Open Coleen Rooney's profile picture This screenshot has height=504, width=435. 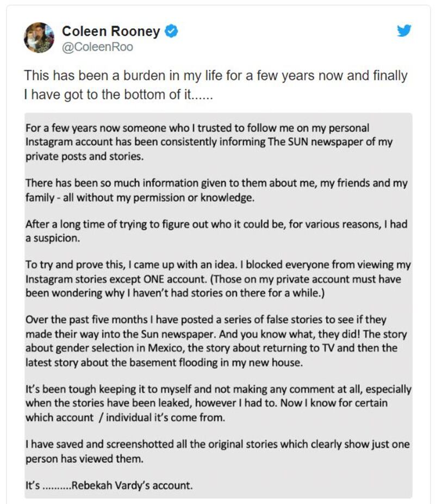(39, 38)
